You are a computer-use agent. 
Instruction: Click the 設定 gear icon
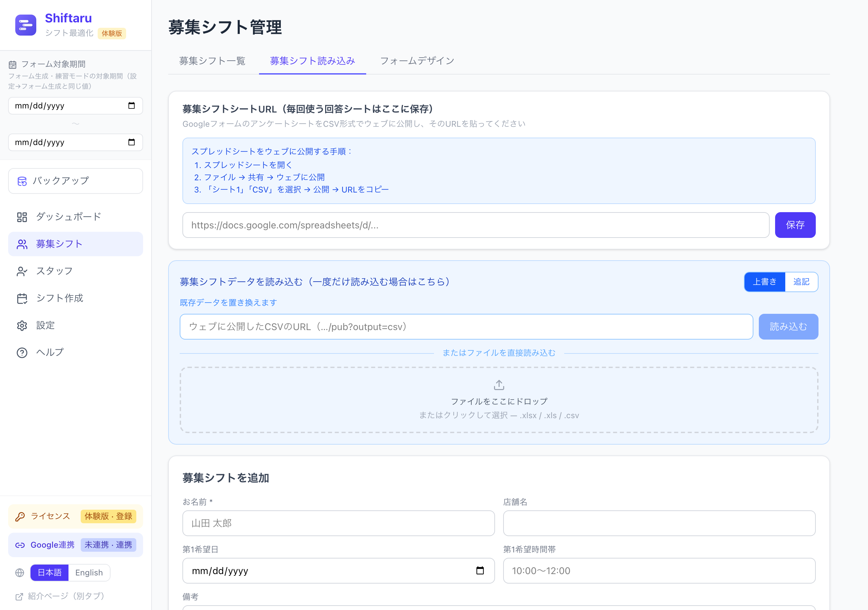coord(22,325)
